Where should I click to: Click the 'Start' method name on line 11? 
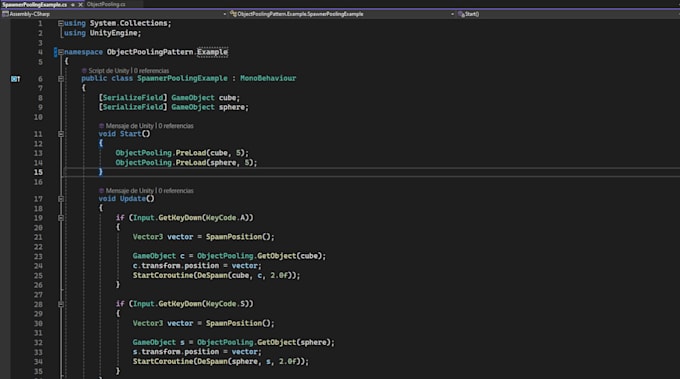[131, 134]
